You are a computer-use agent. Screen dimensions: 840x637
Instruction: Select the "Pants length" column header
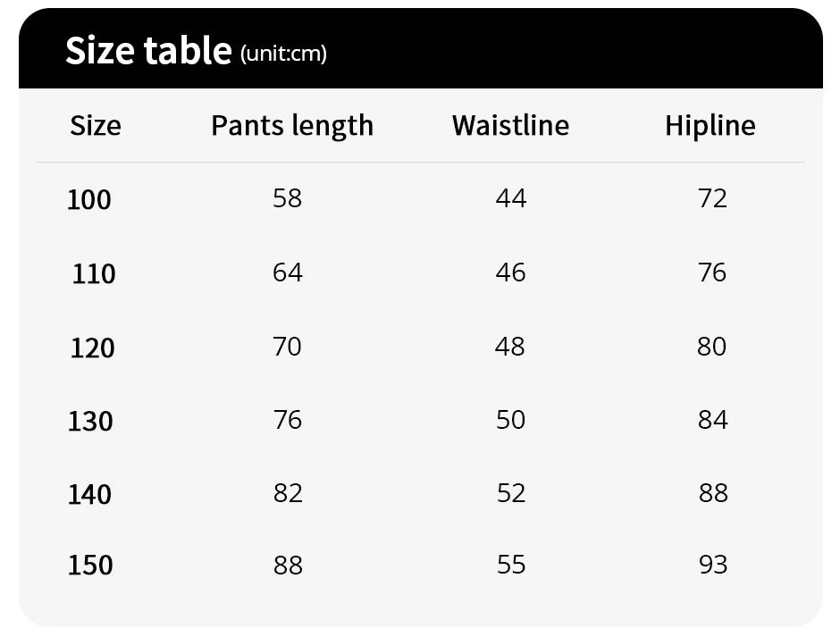(x=292, y=126)
